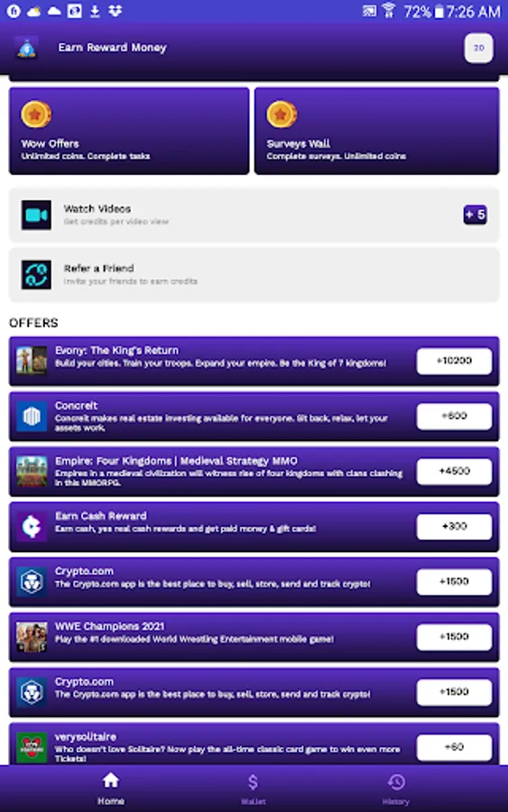
Task: Click the +600 Concreit reward button
Action: point(454,416)
